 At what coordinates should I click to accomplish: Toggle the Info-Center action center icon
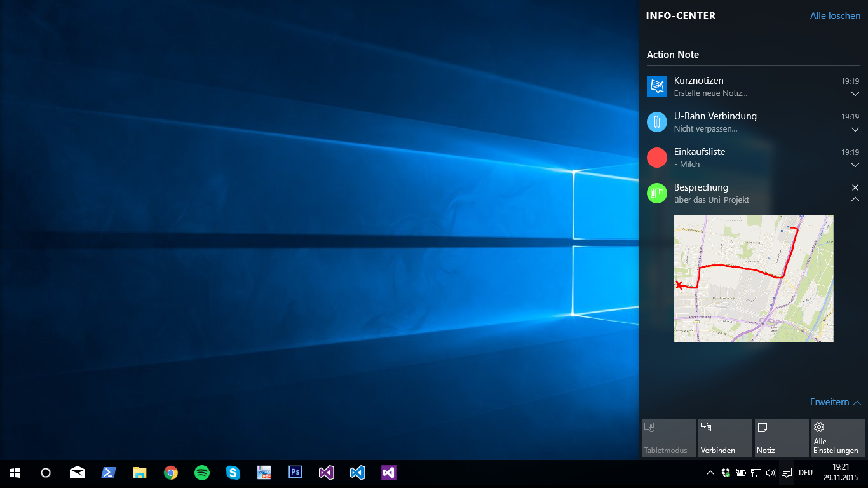(787, 473)
